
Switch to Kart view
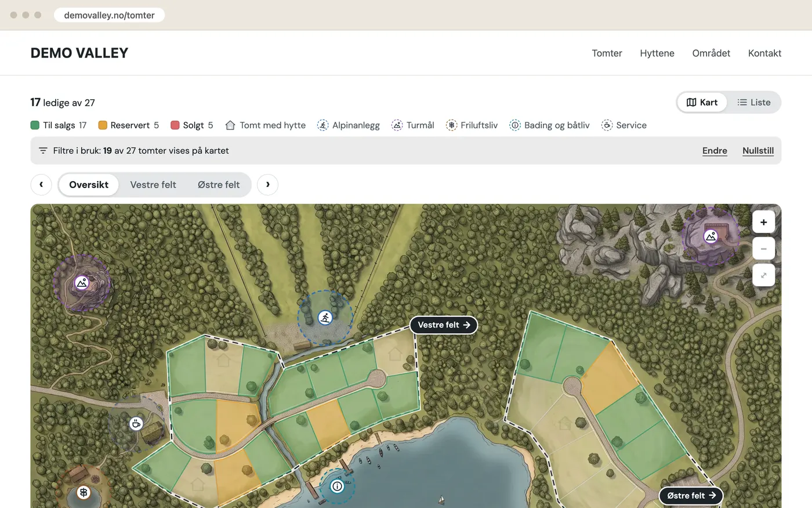tap(702, 102)
